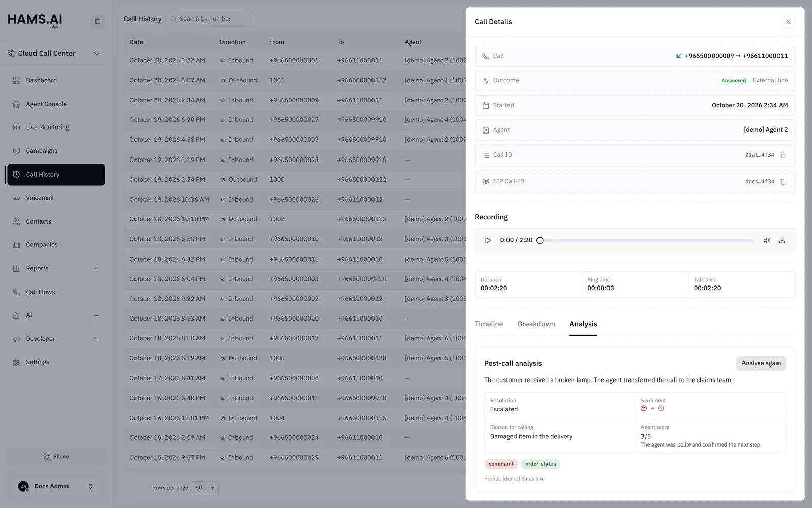Copy the SIP Call-ID value
The width and height of the screenshot is (812, 508).
click(783, 182)
